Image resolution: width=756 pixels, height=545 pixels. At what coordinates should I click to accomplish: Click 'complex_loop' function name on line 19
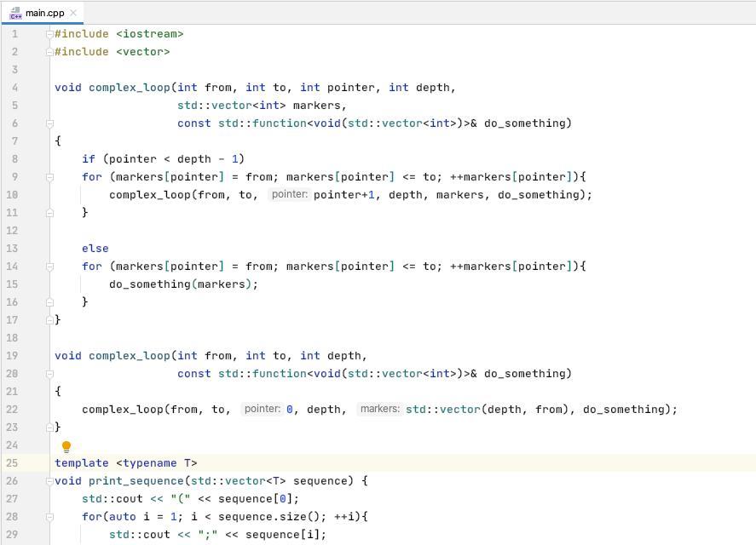coord(130,356)
